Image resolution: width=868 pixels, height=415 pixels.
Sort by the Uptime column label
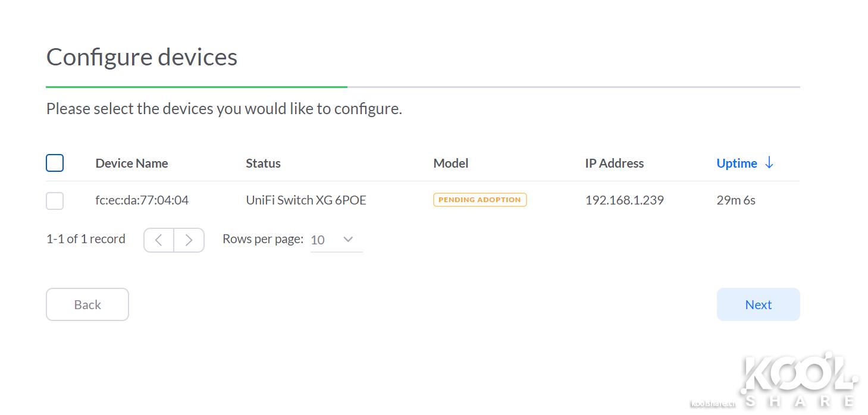pyautogui.click(x=737, y=164)
